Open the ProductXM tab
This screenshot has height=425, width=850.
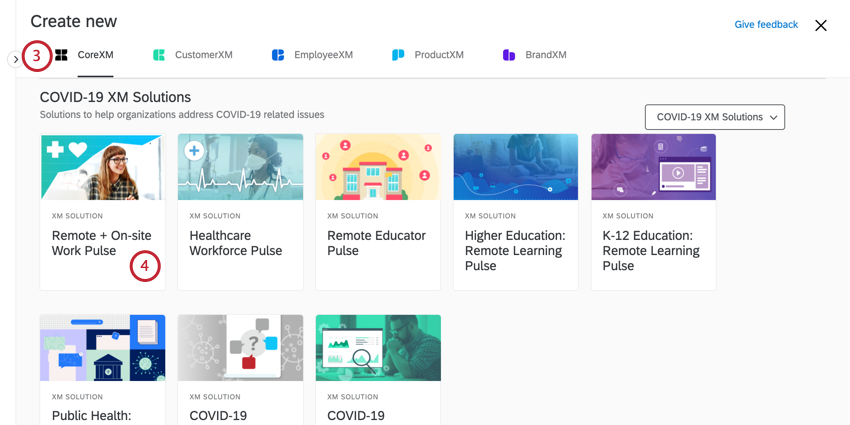point(438,55)
